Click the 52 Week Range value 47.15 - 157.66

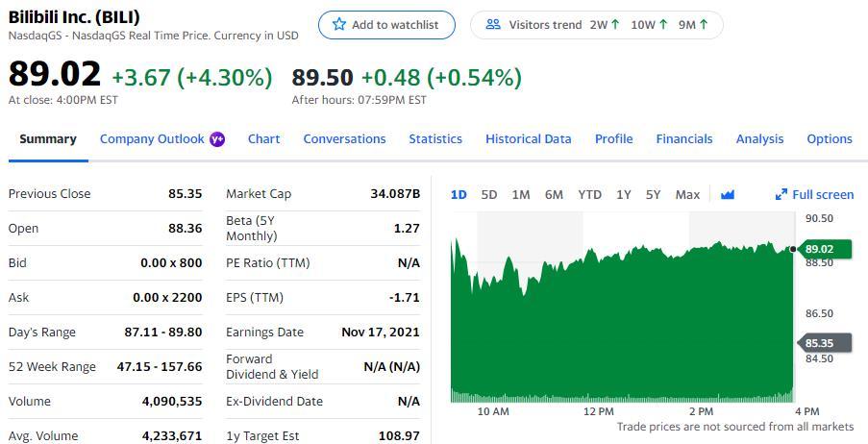tap(160, 366)
